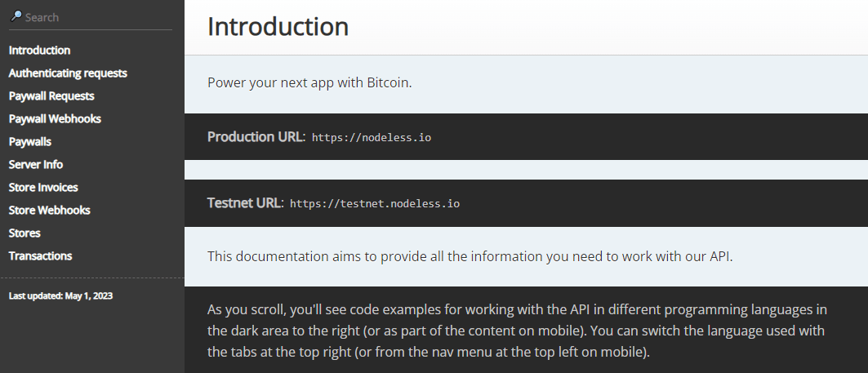Click the Introduction page heading
The width and height of the screenshot is (868, 373).
(x=278, y=27)
